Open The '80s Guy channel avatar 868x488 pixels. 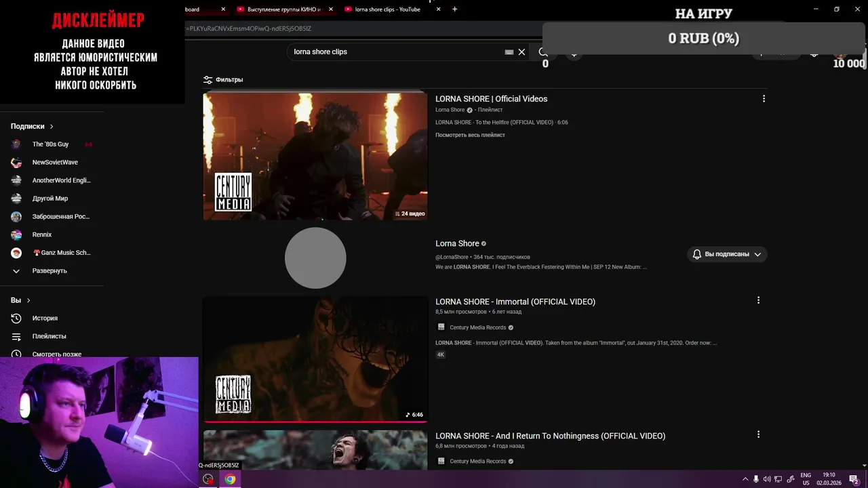coord(16,144)
